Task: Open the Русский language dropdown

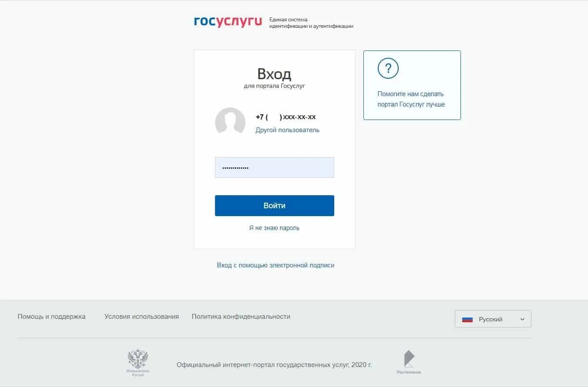Action: pos(493,319)
